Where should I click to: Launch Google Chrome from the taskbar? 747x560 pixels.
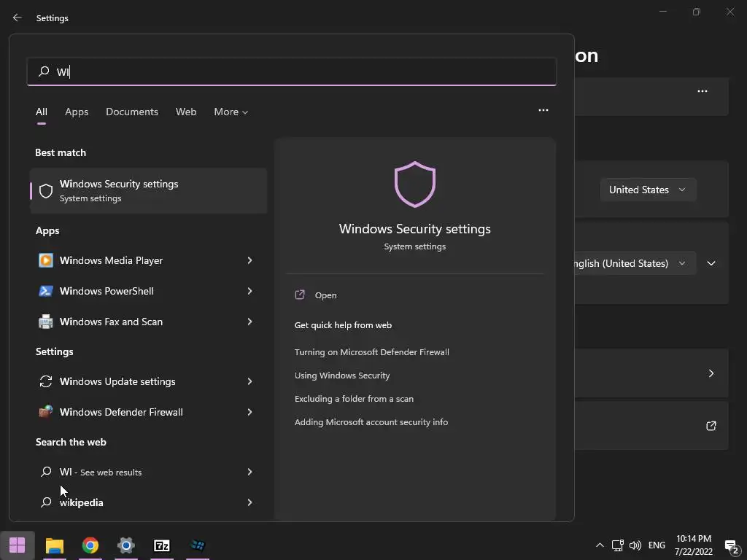pyautogui.click(x=90, y=545)
